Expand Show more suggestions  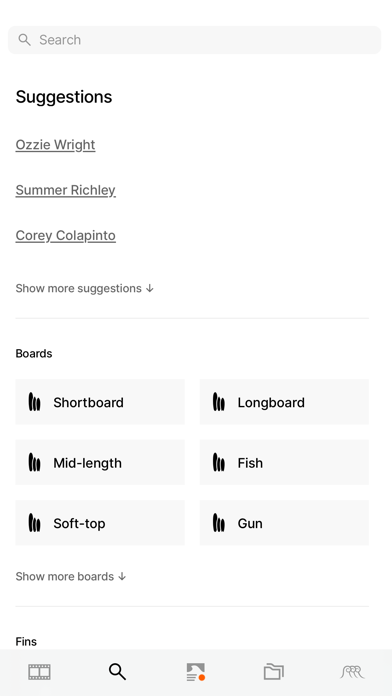[x=84, y=289]
